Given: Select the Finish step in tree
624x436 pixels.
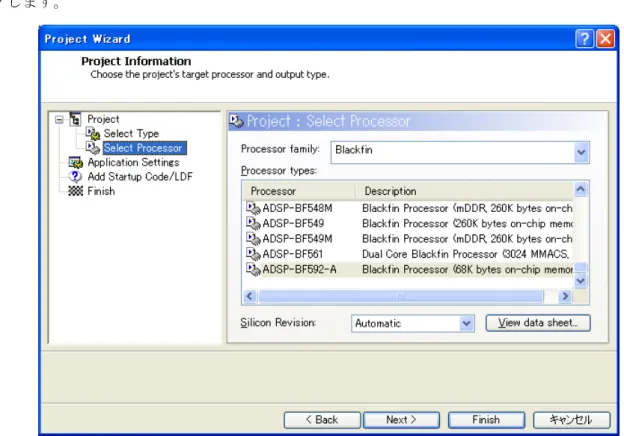Looking at the screenshot, I should [101, 191].
